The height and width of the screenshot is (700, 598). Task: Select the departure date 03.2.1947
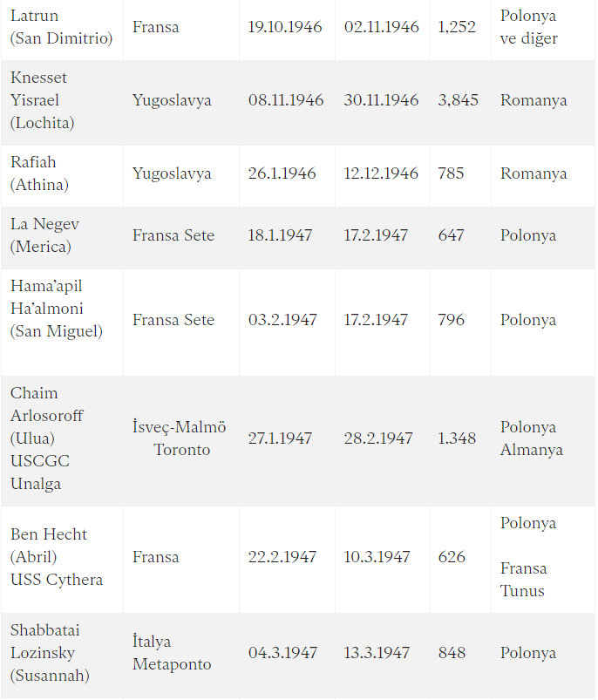pyautogui.click(x=282, y=320)
